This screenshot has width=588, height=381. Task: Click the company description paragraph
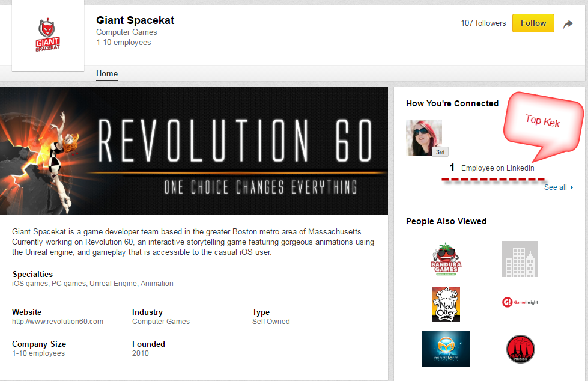193,242
